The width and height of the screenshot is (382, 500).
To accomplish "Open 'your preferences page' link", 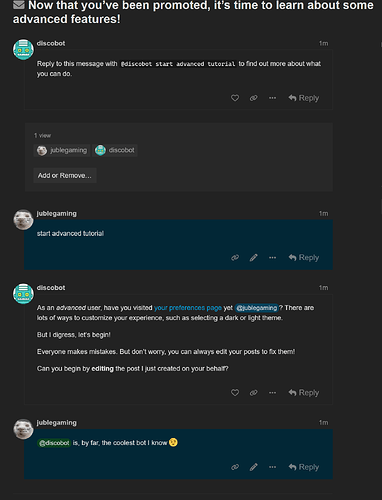I will click(188, 308).
